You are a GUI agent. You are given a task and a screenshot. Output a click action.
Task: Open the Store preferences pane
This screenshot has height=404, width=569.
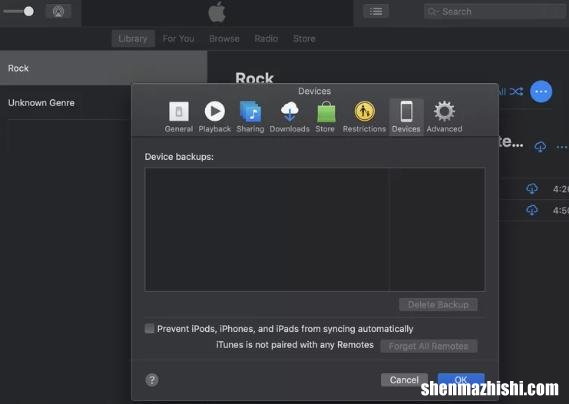[x=325, y=117]
